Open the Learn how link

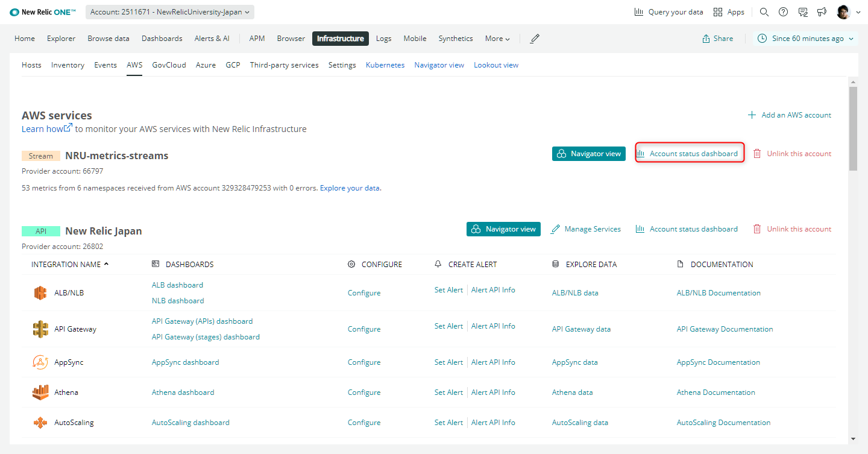(47, 129)
